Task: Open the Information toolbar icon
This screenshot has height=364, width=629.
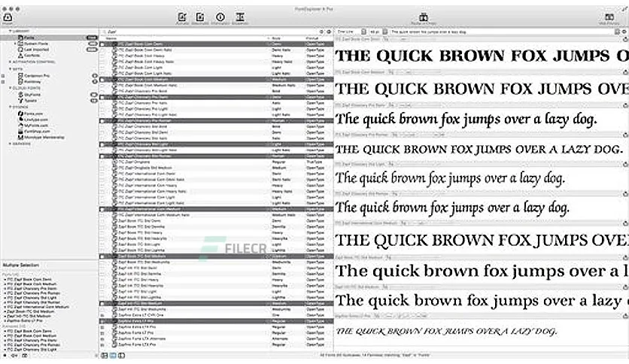Action: coord(220,17)
